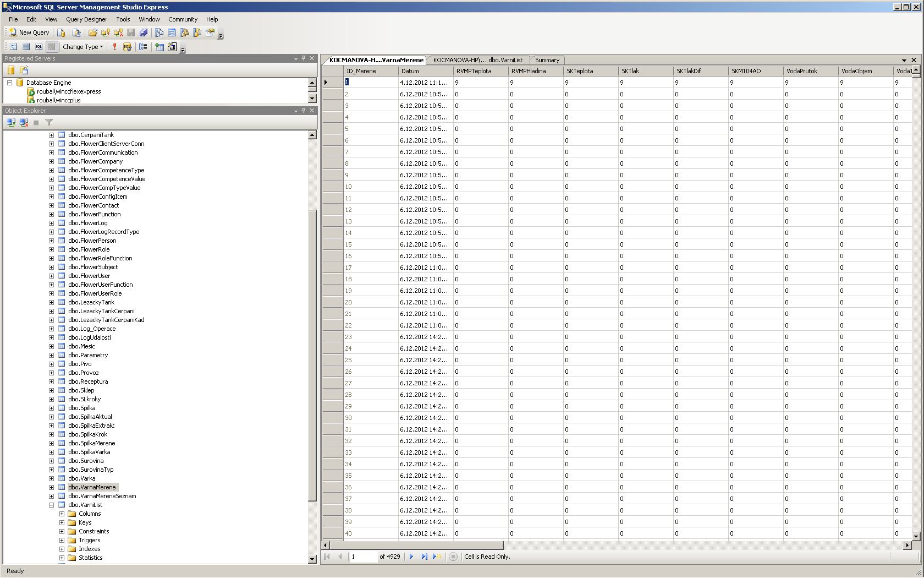The height and width of the screenshot is (578, 924).
Task: Click the RVMPTeplota column header
Action: (x=481, y=71)
